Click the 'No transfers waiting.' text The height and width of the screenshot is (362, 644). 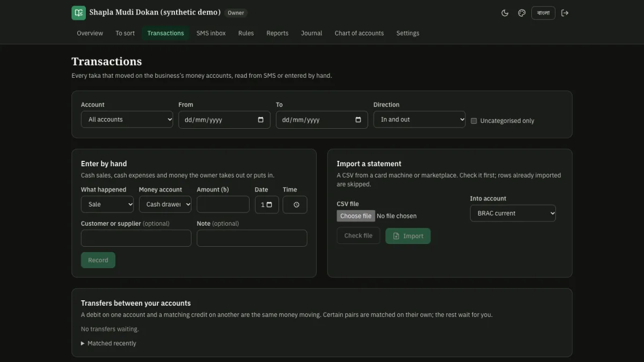(x=109, y=329)
